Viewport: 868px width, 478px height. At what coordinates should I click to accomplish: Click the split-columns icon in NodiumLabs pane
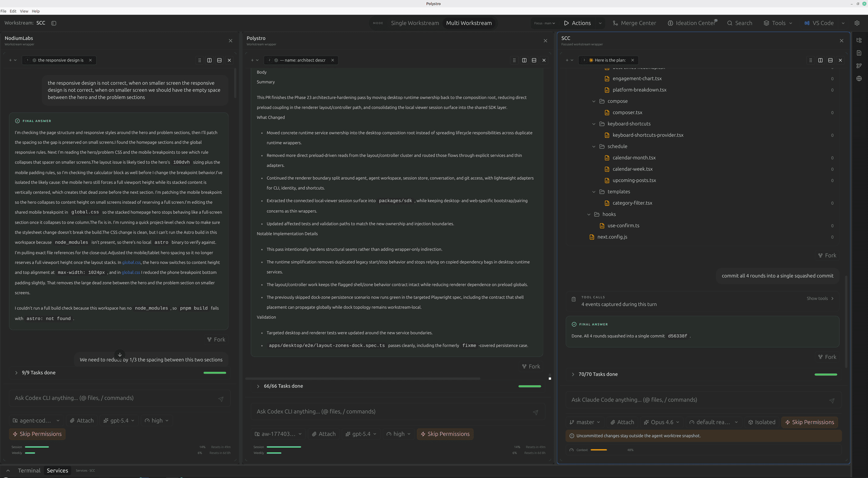tap(209, 60)
